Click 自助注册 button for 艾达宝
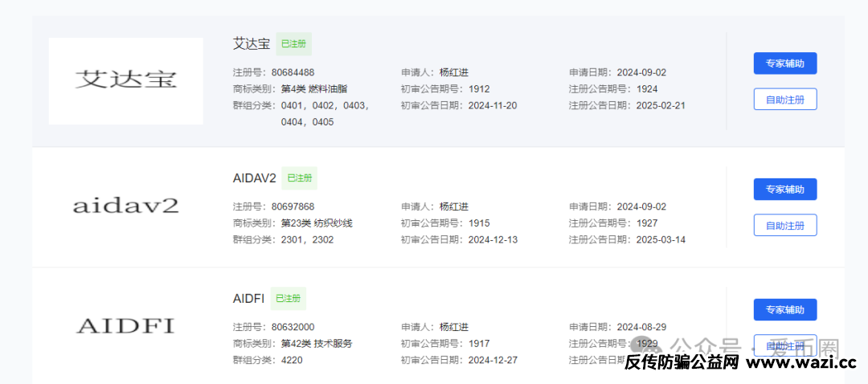 [785, 100]
